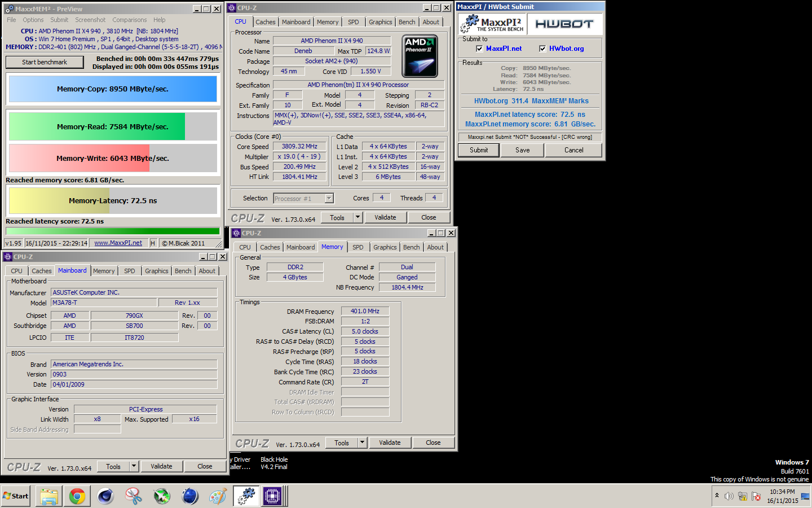Open Cinema 4D from the taskbar
The height and width of the screenshot is (508, 812).
(x=105, y=496)
